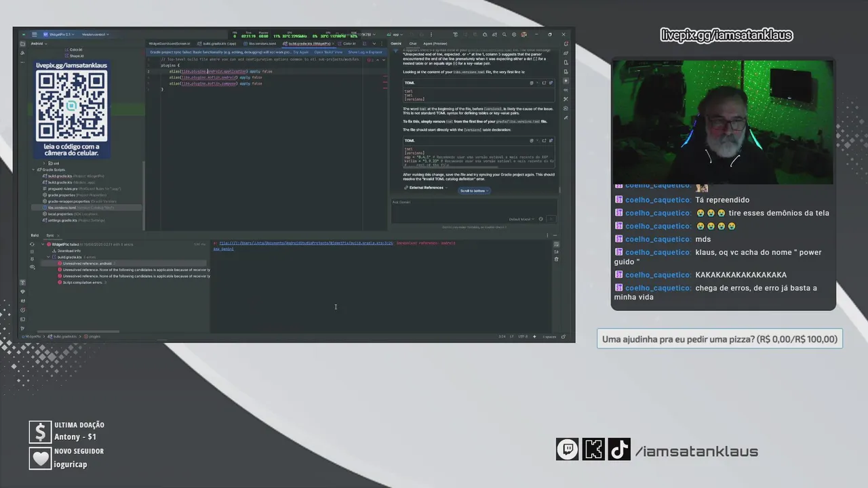Switch to the Agent (Preview) tab
The width and height of the screenshot is (868, 488).
pyautogui.click(x=435, y=43)
